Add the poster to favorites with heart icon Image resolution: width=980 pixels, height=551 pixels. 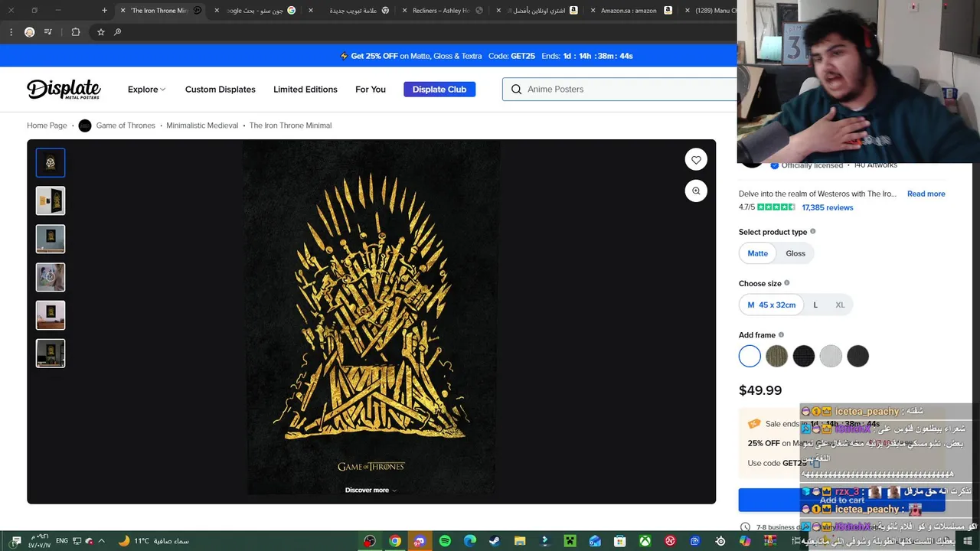(x=696, y=160)
